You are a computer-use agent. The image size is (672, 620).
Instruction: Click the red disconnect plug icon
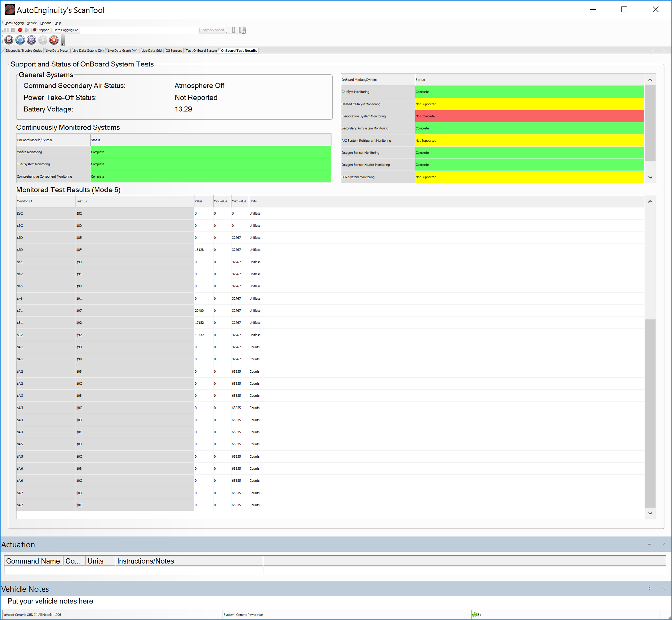54,40
